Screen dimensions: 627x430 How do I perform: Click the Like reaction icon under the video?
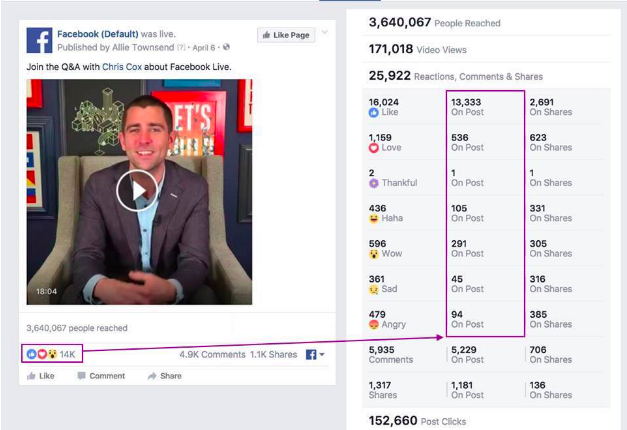[x=32, y=354]
